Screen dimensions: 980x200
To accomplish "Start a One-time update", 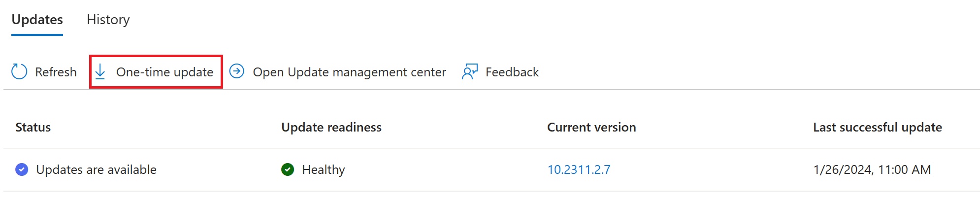I will point(156,72).
